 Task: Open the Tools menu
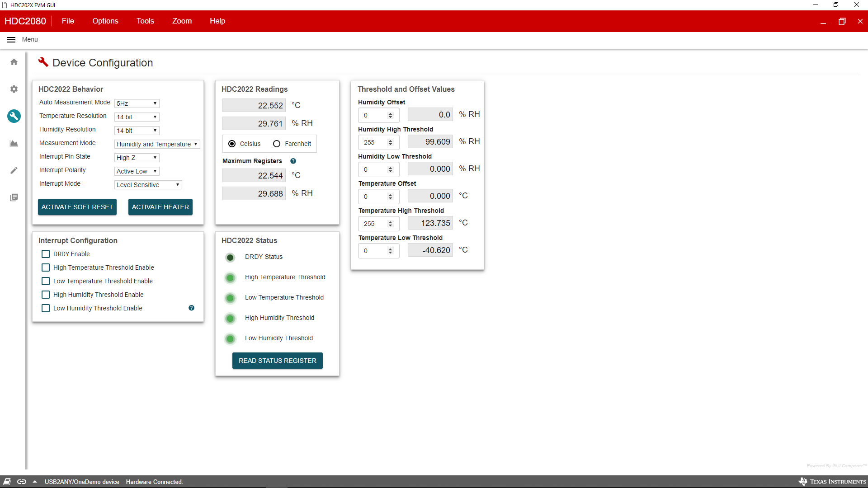click(145, 21)
